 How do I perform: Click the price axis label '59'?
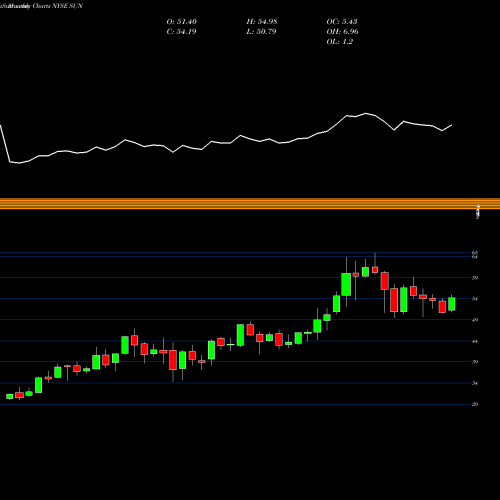[475, 278]
